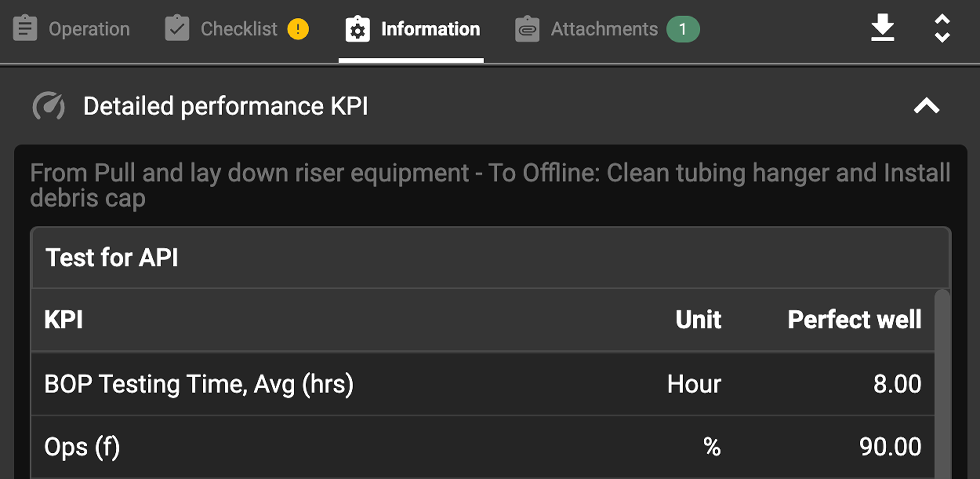Click the yellow warning badge on Checklist
Image resolution: width=980 pixels, height=479 pixels.
299,29
